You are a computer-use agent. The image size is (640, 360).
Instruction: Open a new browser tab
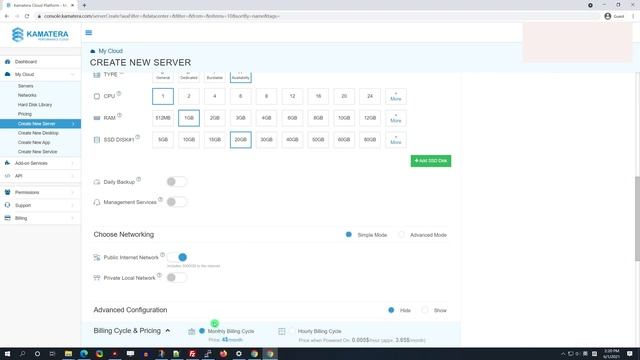click(84, 5)
